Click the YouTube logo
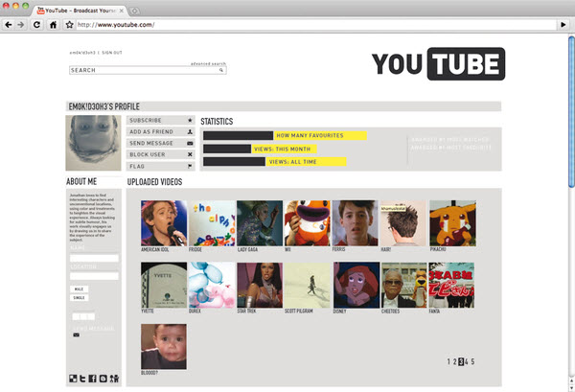575x392 pixels. pos(438,64)
